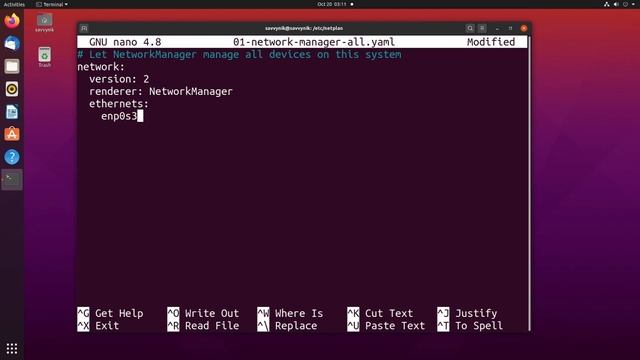Click the new tab icon in terminal titlebar
This screenshot has width=640, height=360.
(x=84, y=28)
